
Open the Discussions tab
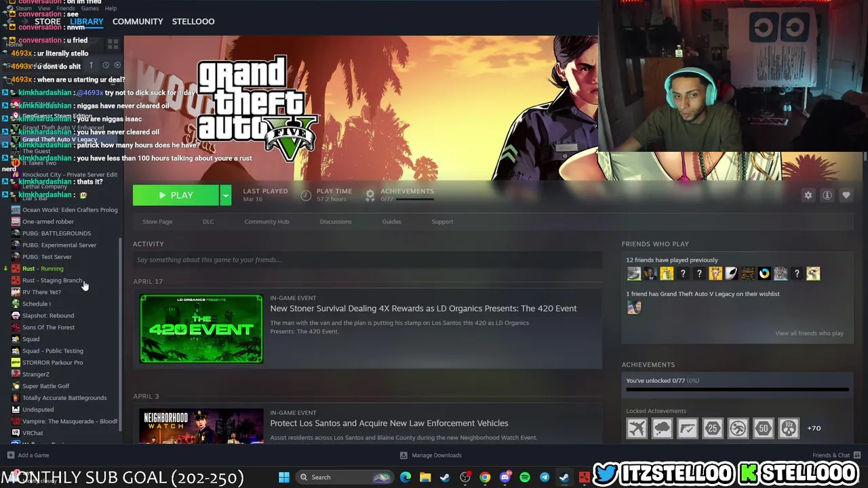click(x=336, y=222)
